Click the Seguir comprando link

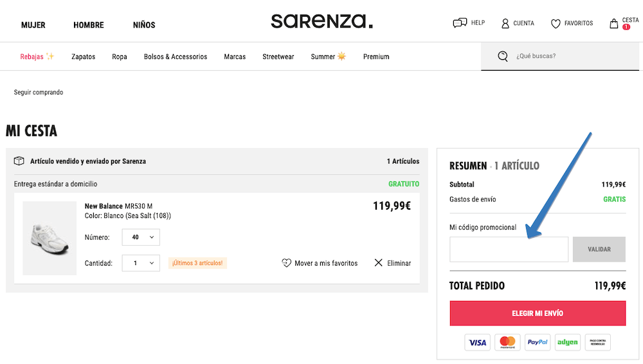click(x=39, y=93)
